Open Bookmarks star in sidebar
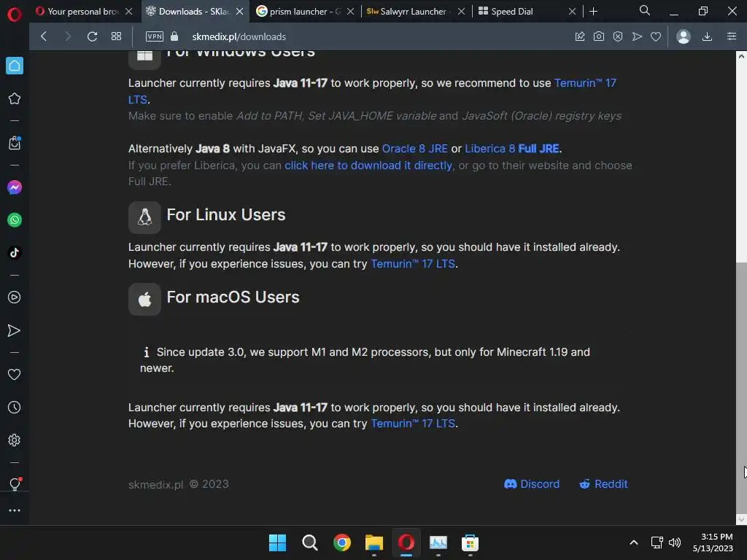The width and height of the screenshot is (747, 560). [15, 98]
